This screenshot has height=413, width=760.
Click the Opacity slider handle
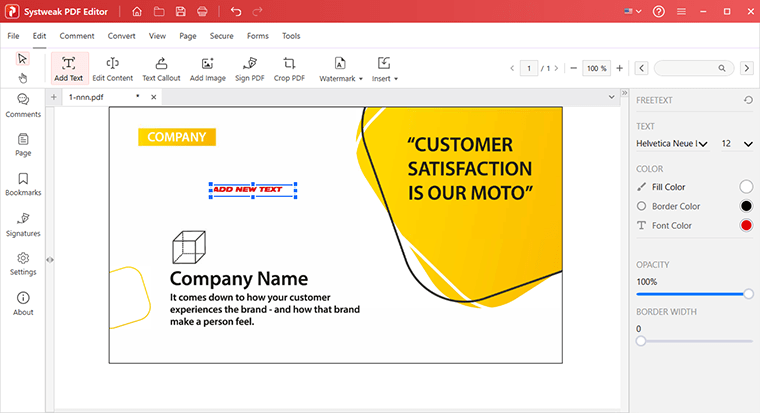[748, 294]
